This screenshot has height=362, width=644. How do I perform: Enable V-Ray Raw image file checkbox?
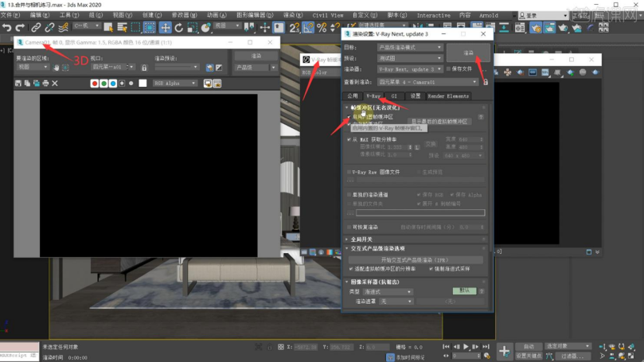point(349,172)
